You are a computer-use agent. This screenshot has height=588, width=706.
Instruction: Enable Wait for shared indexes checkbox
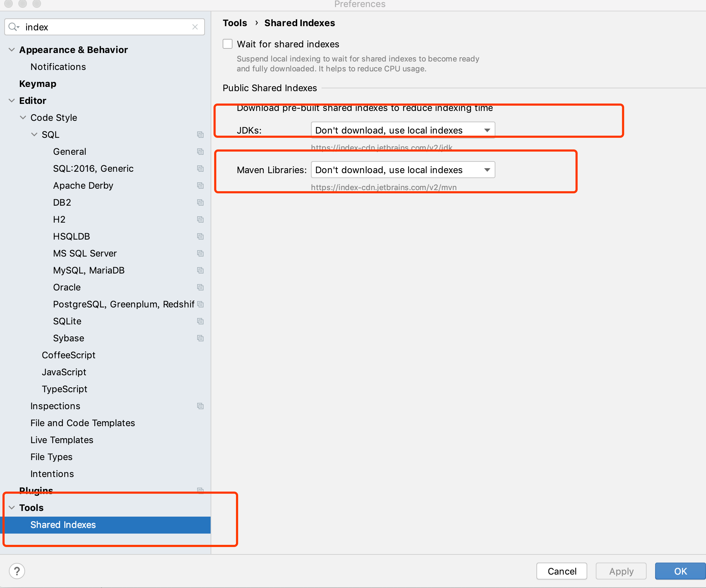(x=228, y=44)
